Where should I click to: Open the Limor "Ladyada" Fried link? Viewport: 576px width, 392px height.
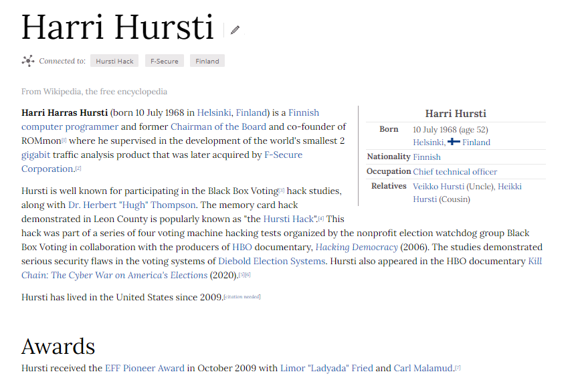326,368
